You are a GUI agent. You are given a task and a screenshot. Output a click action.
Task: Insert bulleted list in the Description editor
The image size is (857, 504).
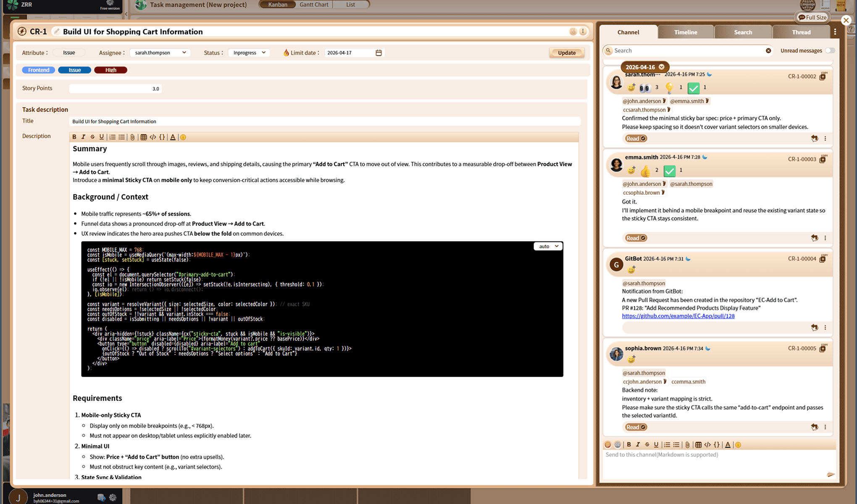(x=121, y=137)
